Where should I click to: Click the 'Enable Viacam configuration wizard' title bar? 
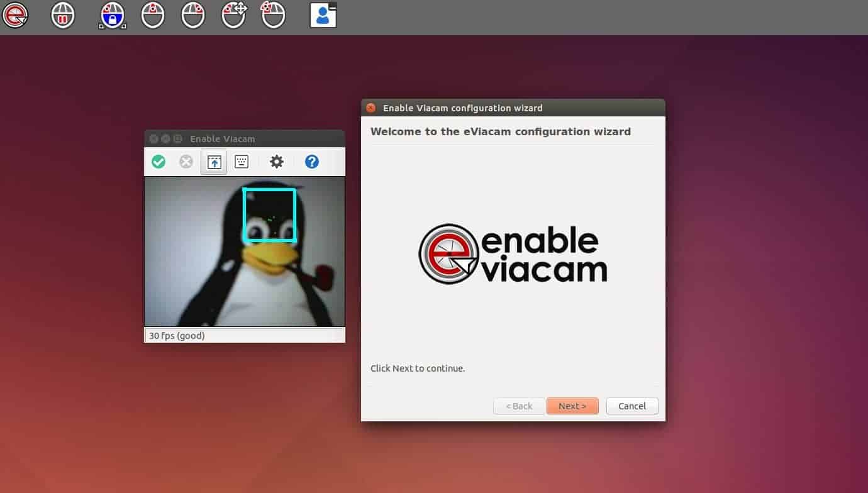coord(513,108)
